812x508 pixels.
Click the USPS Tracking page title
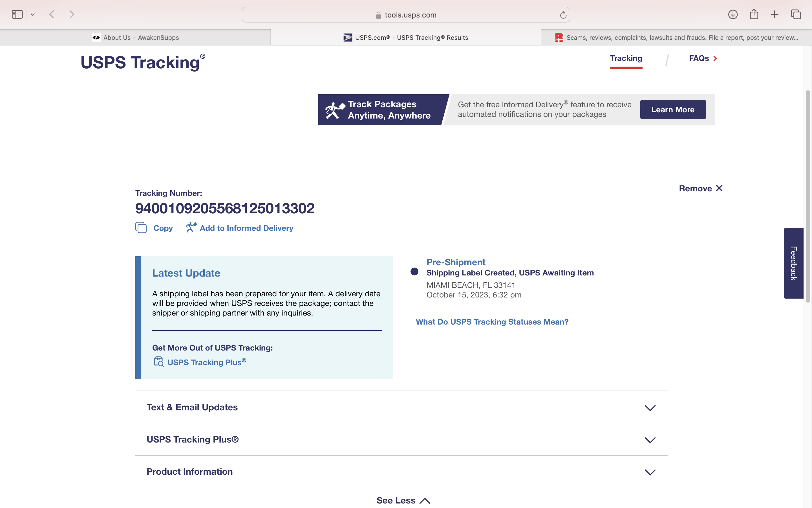pos(143,62)
